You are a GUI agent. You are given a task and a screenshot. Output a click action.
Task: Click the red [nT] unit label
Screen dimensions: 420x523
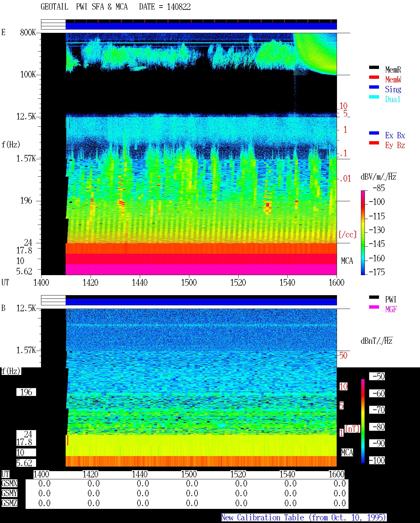coord(352,429)
